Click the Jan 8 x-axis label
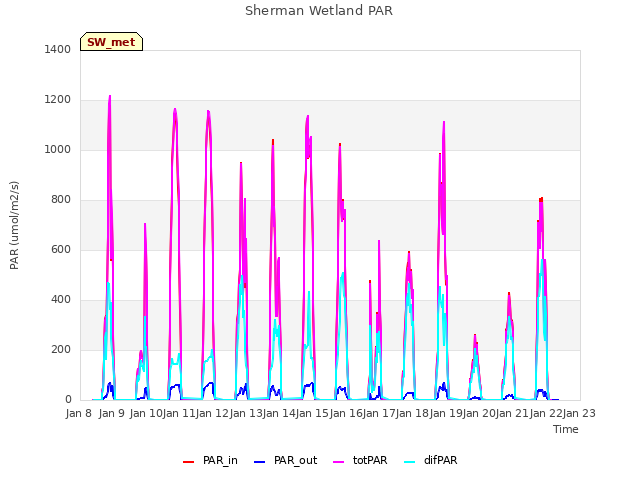 78,413
